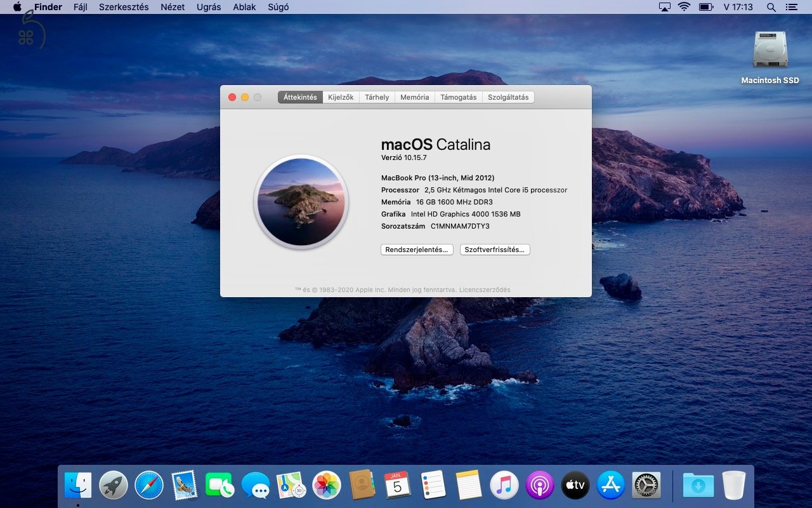Open Messages speech bubble icon
812x508 pixels.
tap(256, 486)
